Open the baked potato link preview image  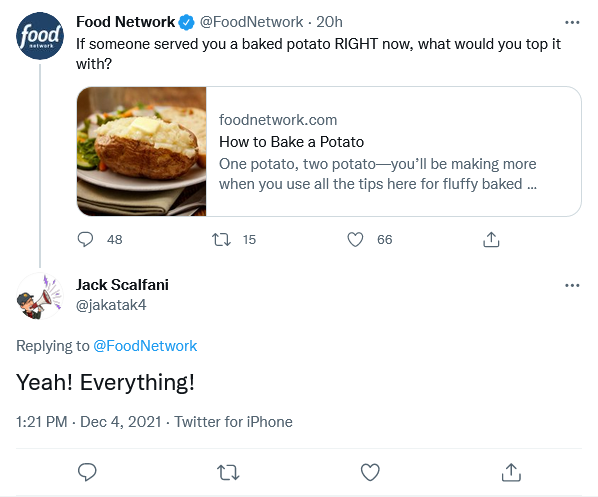pos(141,151)
